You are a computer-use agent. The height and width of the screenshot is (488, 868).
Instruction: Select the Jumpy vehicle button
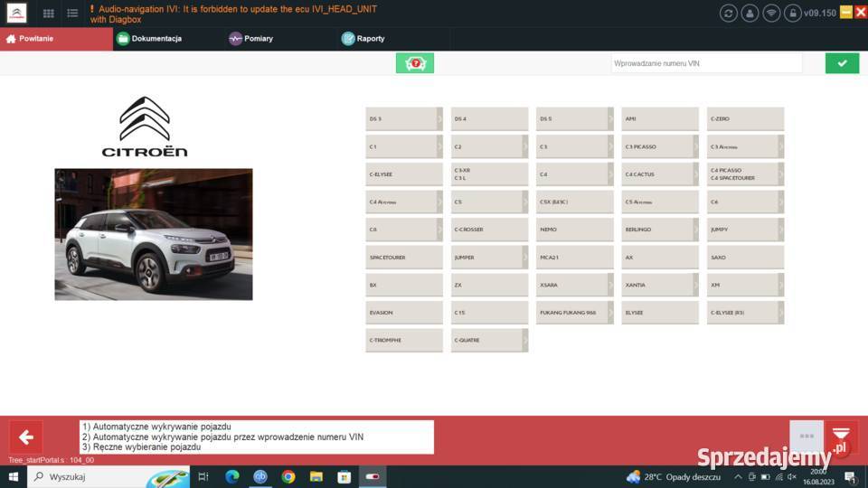coord(741,230)
